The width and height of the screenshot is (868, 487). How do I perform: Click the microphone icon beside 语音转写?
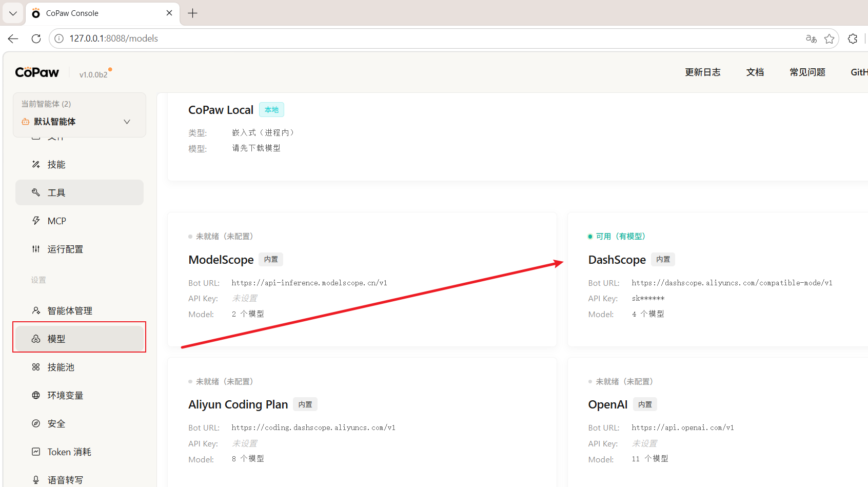coord(36,480)
